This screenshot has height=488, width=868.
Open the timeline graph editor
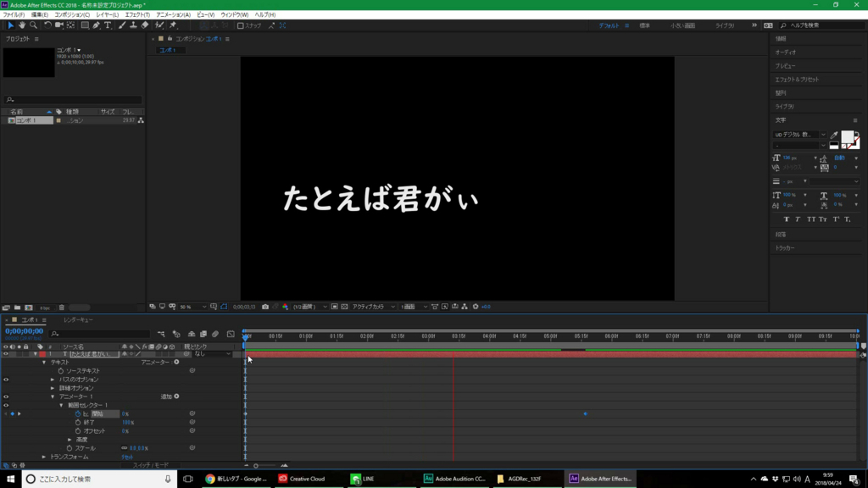click(231, 334)
